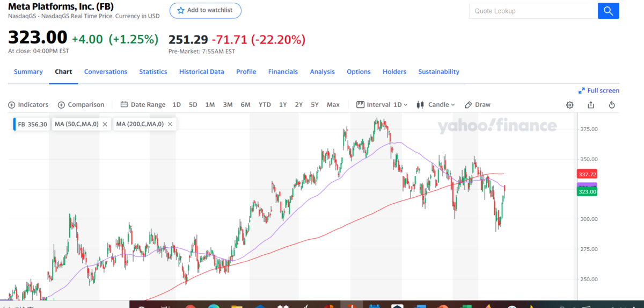Click the FB 356.30 series chip
This screenshot has height=308, width=644.
32,124
